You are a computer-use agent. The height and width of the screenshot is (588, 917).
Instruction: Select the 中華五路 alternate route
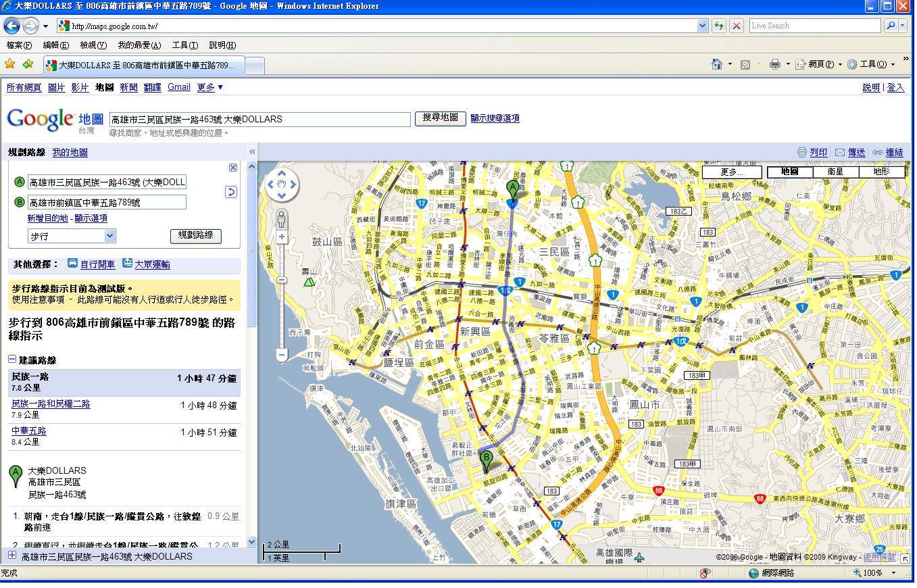[x=28, y=431]
